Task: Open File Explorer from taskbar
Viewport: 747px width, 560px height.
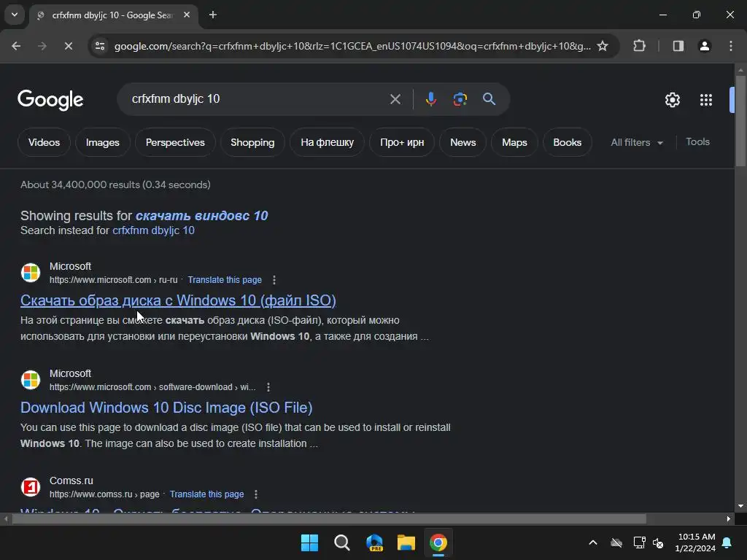Action: coord(406,542)
